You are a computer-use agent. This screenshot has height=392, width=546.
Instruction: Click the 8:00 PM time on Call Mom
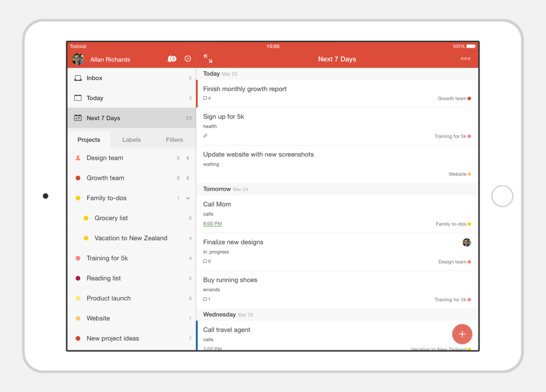[x=212, y=224]
